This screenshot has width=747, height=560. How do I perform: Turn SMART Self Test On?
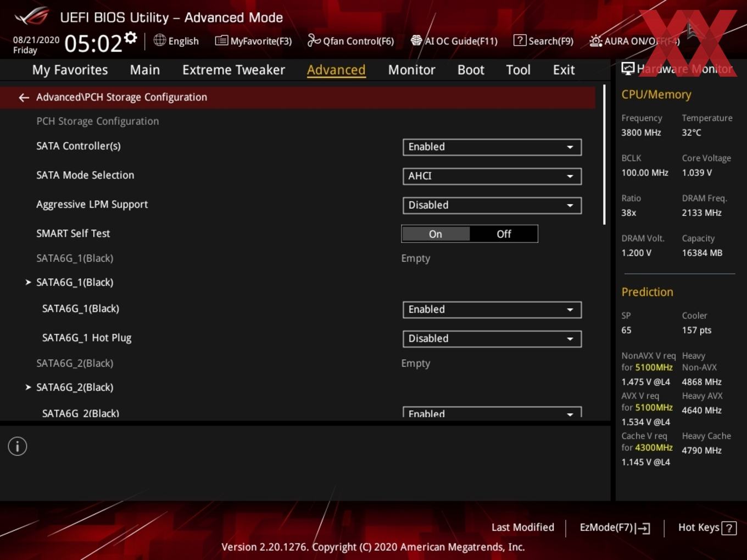pos(436,234)
